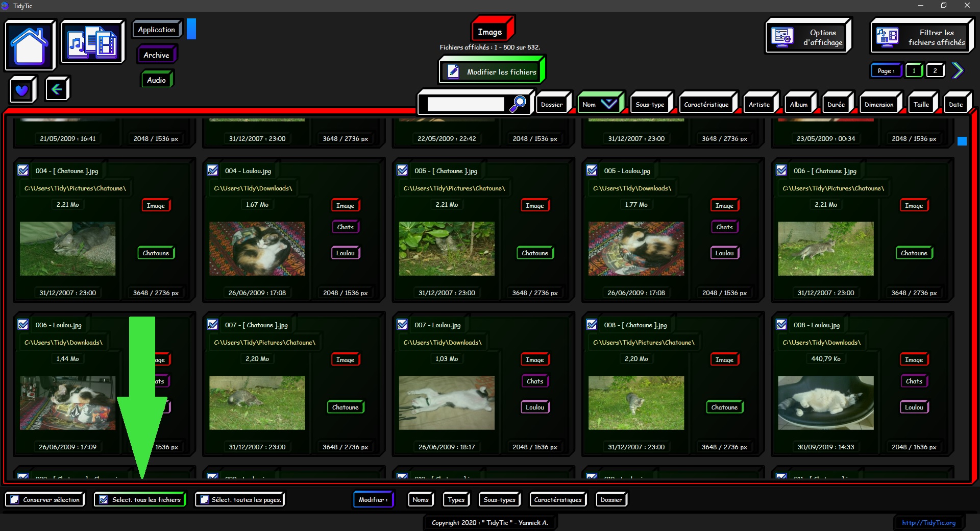Go to page 2
The width and height of the screenshot is (980, 531).
pyautogui.click(x=935, y=70)
